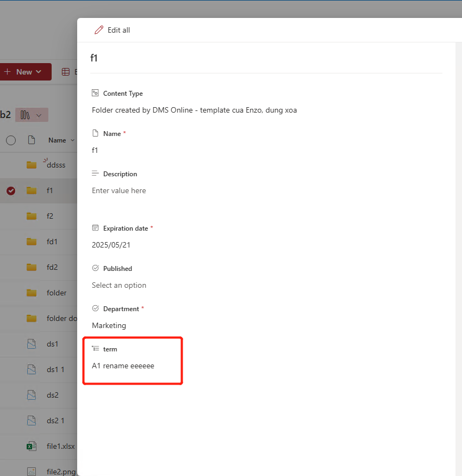The width and height of the screenshot is (462, 476).
Task: Click the Department field check icon
Action: coord(95,308)
